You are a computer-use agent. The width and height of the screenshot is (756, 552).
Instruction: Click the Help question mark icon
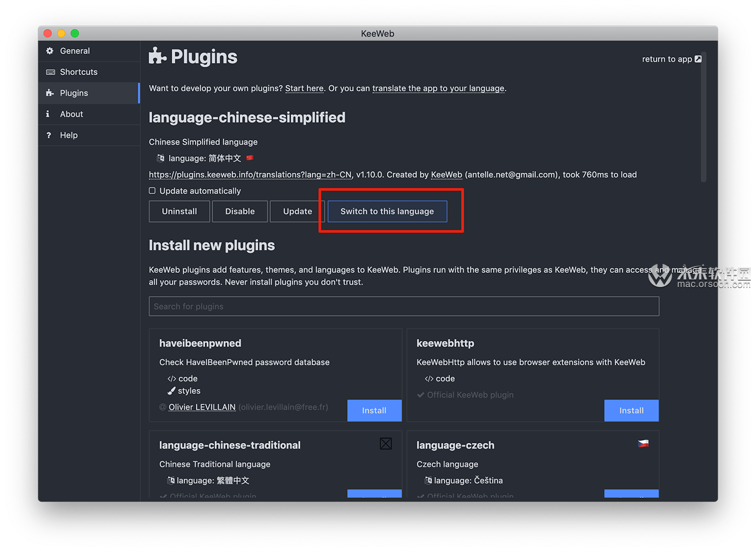49,135
